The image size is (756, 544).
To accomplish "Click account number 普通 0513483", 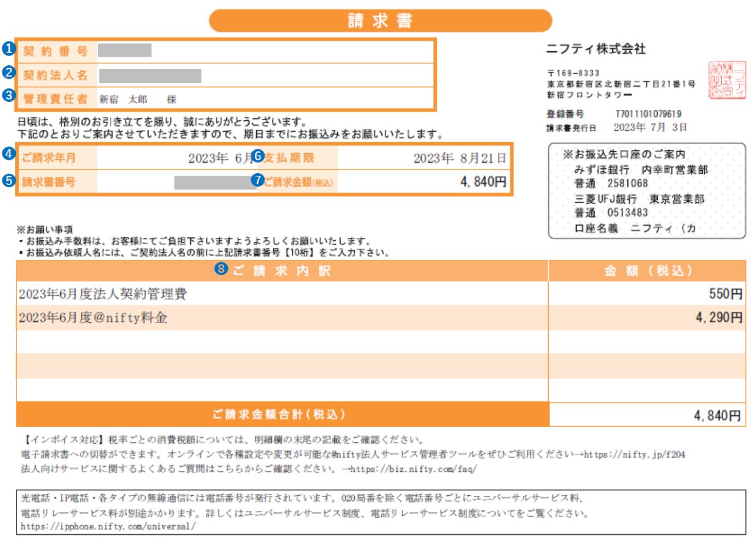I will (612, 213).
